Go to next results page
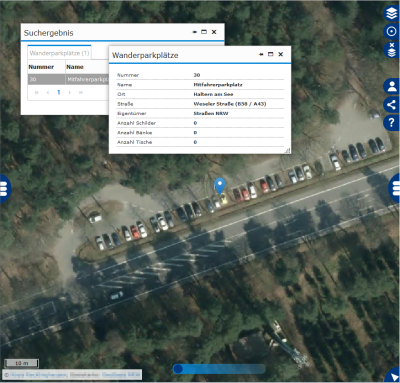This screenshot has width=400, height=383. coord(70,92)
